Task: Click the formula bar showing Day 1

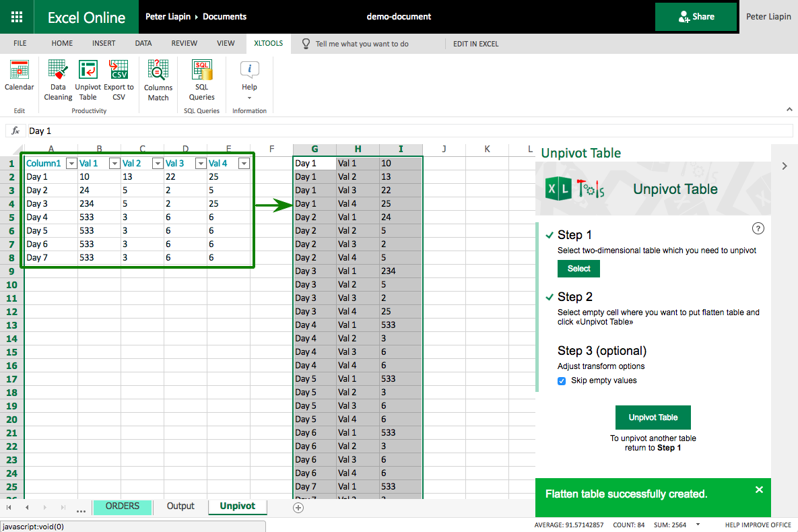Action: pyautogui.click(x=409, y=131)
